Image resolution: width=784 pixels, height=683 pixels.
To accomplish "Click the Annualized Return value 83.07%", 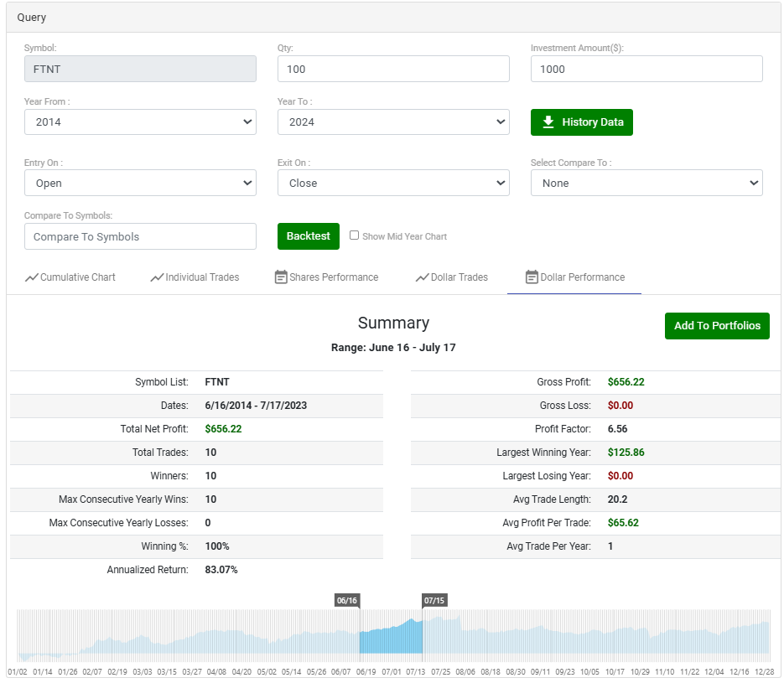I will [x=221, y=570].
